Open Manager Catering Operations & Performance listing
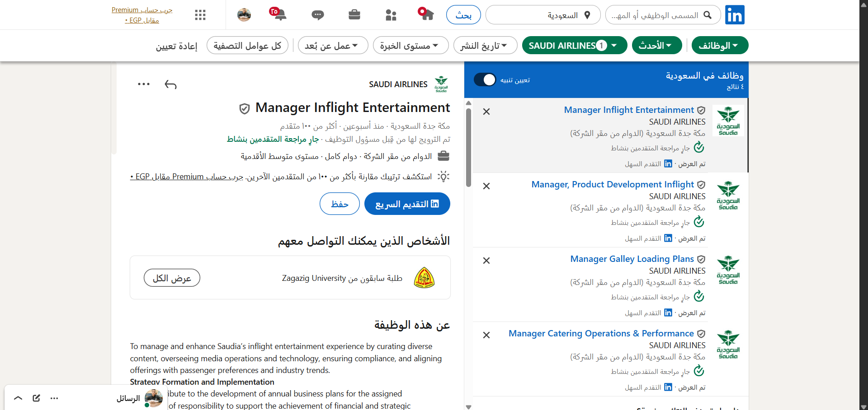The width and height of the screenshot is (868, 410). 601,333
